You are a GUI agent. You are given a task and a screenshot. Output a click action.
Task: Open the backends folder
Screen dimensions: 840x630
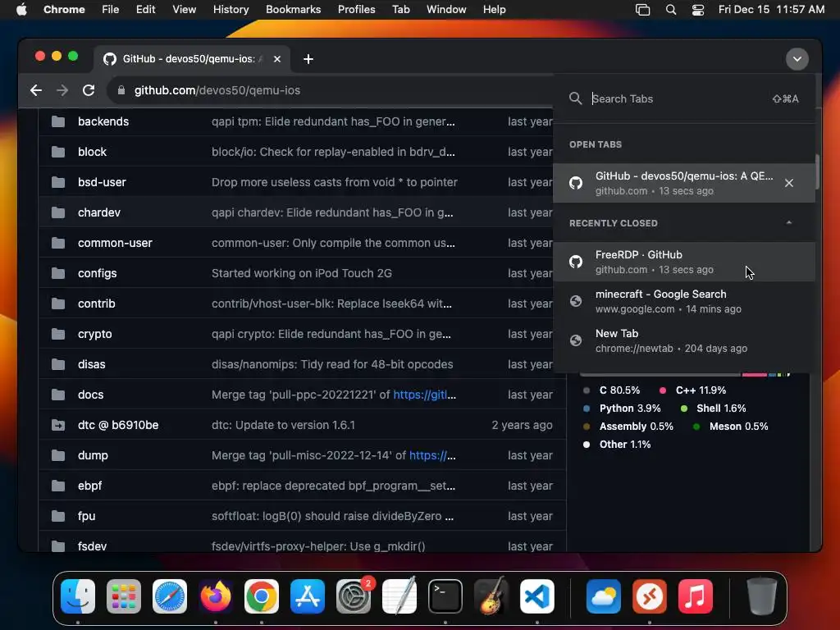click(103, 121)
